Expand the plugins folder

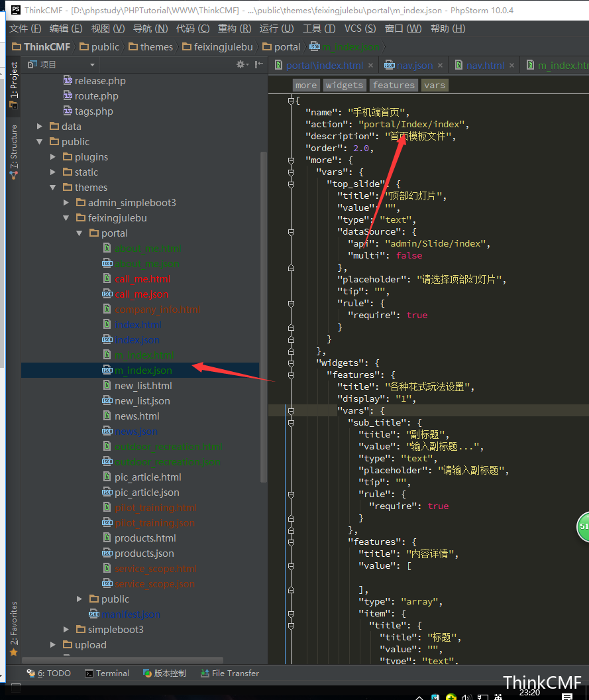pyautogui.click(x=53, y=156)
